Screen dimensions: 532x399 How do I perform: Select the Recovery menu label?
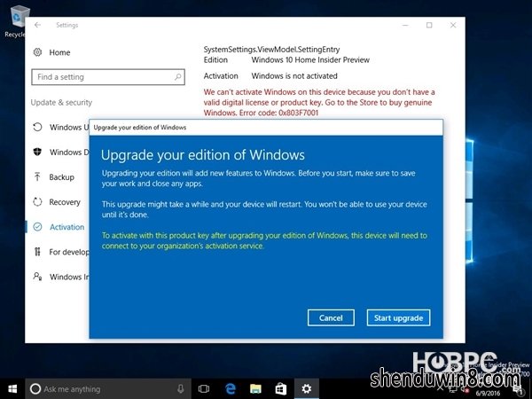(65, 202)
